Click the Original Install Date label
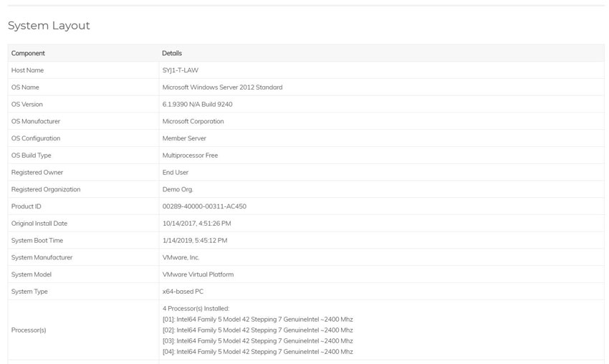The width and height of the screenshot is (609, 364). [x=39, y=224]
